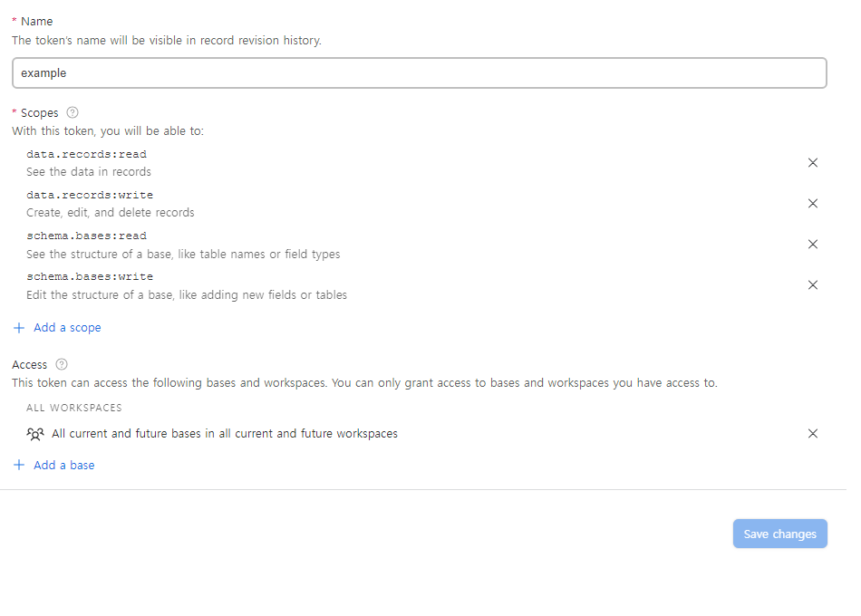The height and width of the screenshot is (616, 861).
Task: Remove the data.records:write scope
Action: click(813, 204)
